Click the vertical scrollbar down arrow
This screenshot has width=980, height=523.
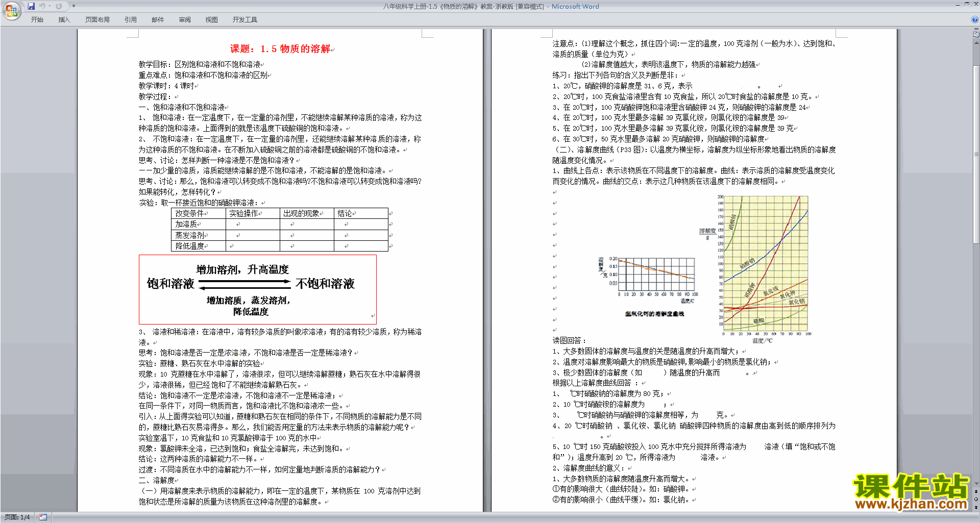(976, 484)
